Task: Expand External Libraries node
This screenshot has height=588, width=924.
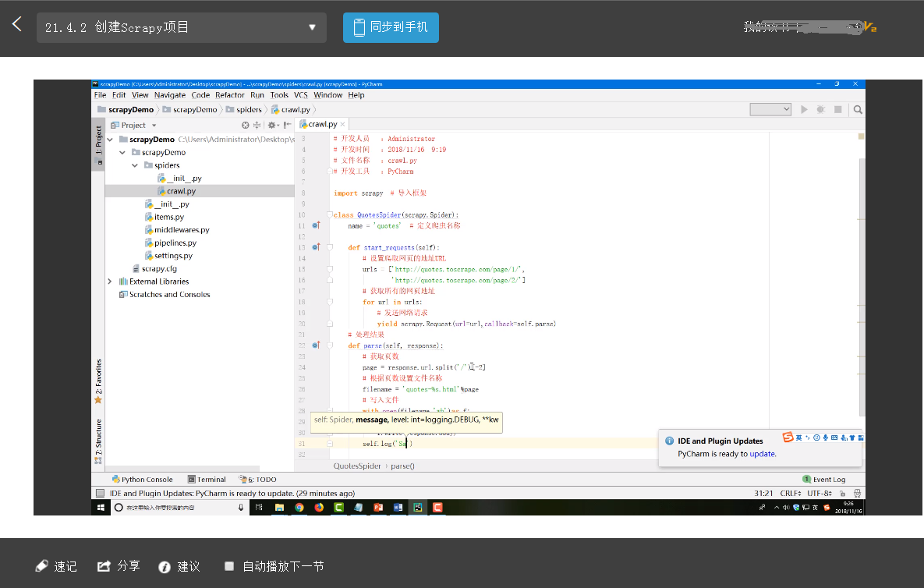Action: click(110, 282)
